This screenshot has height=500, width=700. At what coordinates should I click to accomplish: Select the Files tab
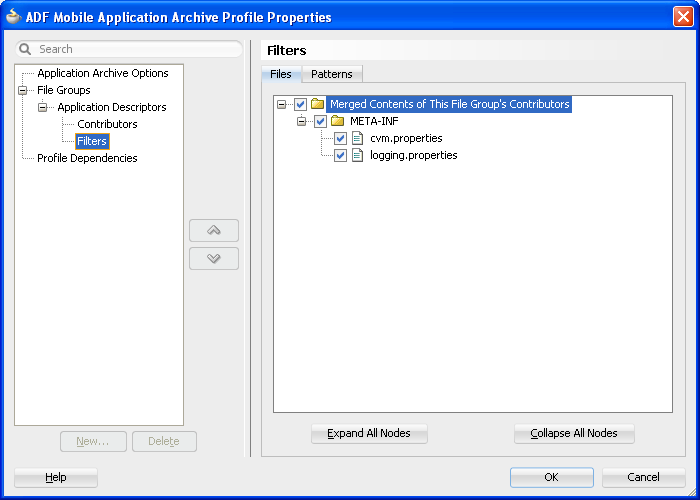pos(281,74)
